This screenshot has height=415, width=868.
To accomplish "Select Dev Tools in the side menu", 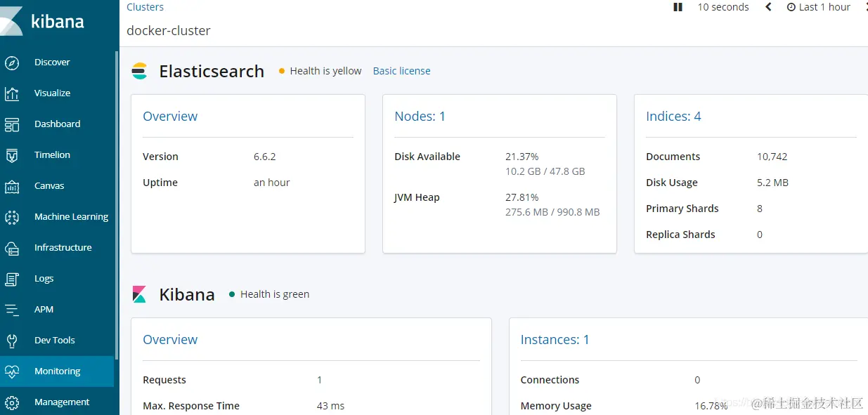I will (55, 341).
